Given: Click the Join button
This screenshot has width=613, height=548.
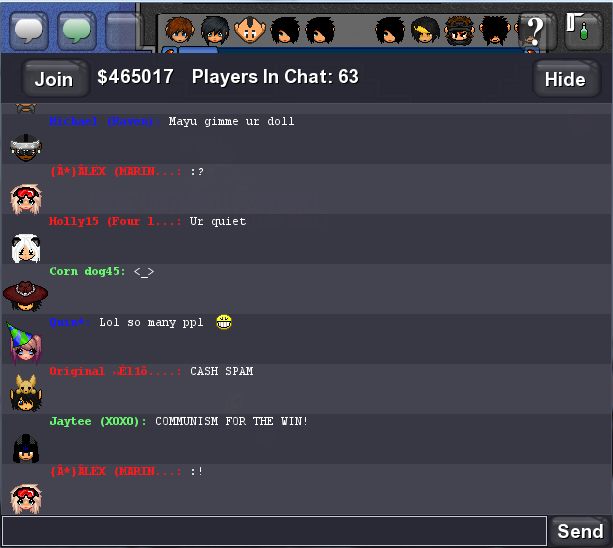Looking at the screenshot, I should point(54,79).
